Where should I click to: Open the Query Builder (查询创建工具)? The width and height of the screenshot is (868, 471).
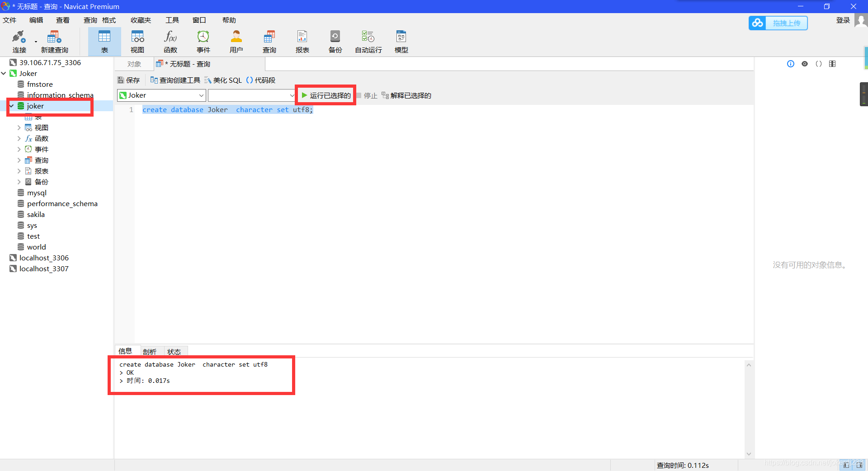(175, 80)
